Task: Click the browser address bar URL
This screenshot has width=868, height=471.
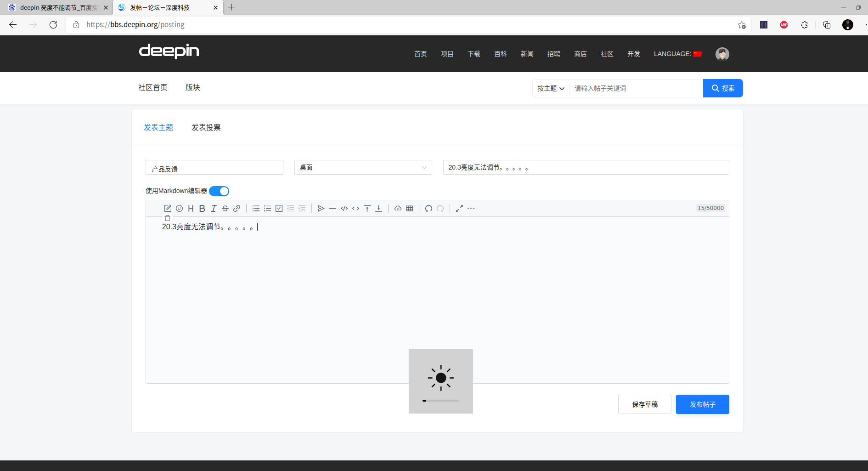Action: point(135,25)
